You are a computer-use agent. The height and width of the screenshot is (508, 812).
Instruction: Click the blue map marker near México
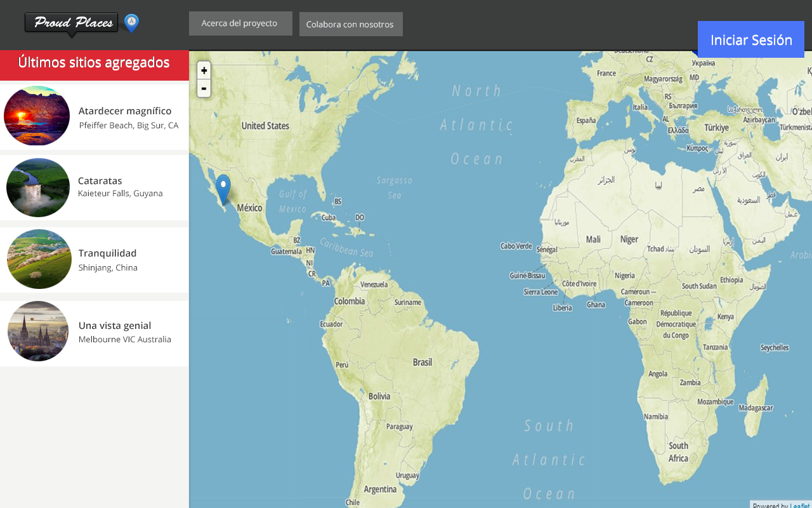pos(223,189)
